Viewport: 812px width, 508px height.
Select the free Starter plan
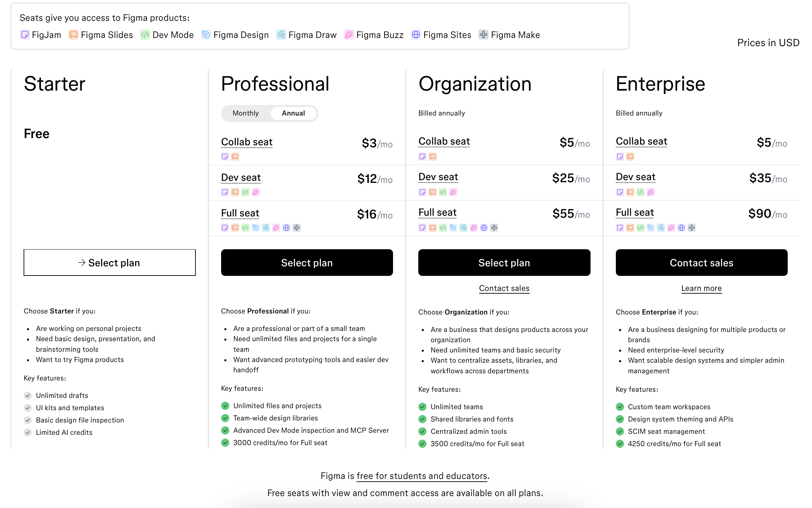coord(109,263)
